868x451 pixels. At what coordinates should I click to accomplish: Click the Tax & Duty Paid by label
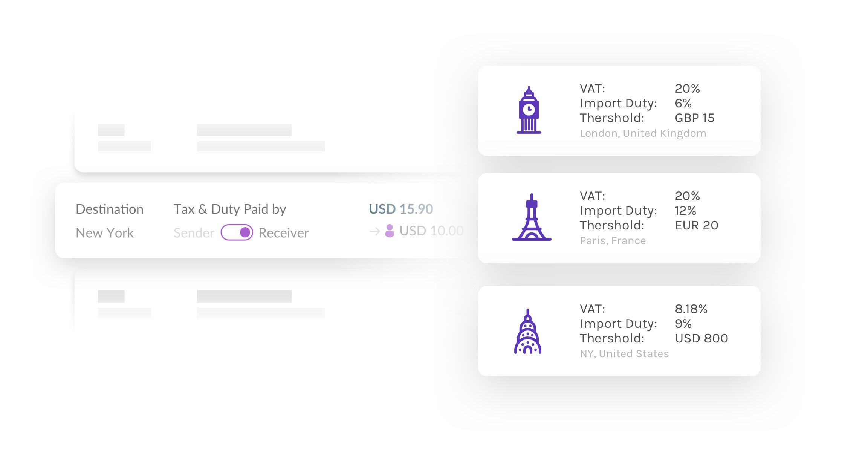[x=230, y=209]
